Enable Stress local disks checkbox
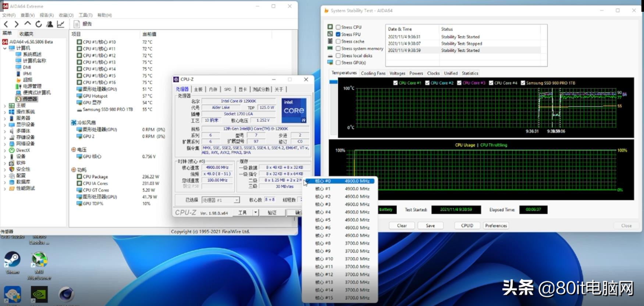Screen dimensions: 644x306 click(338, 56)
